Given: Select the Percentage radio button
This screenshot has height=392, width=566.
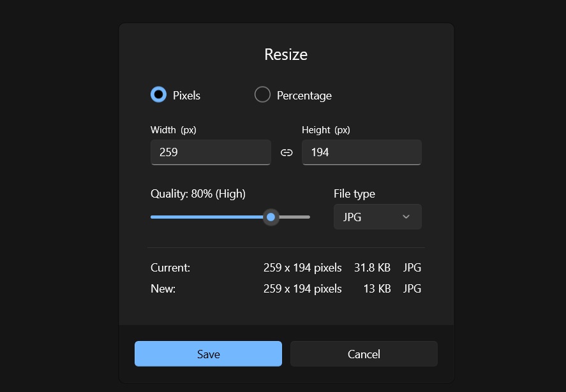Looking at the screenshot, I should (x=262, y=94).
